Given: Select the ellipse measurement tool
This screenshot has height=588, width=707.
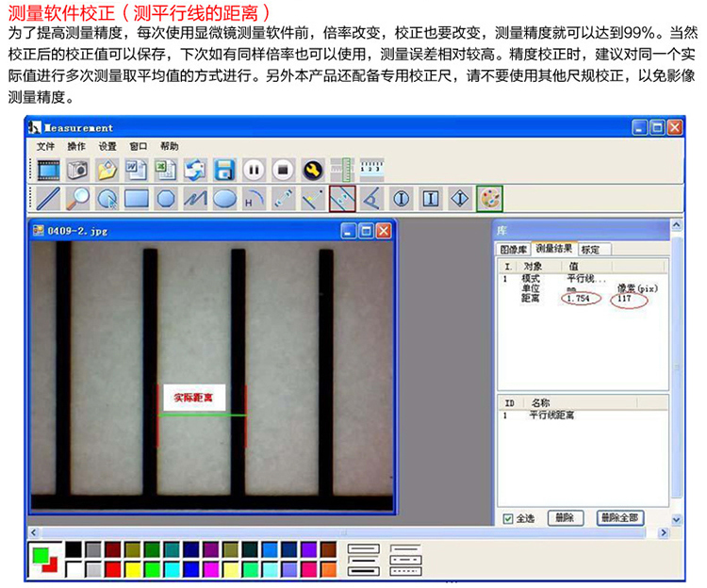Looking at the screenshot, I should pos(224,198).
